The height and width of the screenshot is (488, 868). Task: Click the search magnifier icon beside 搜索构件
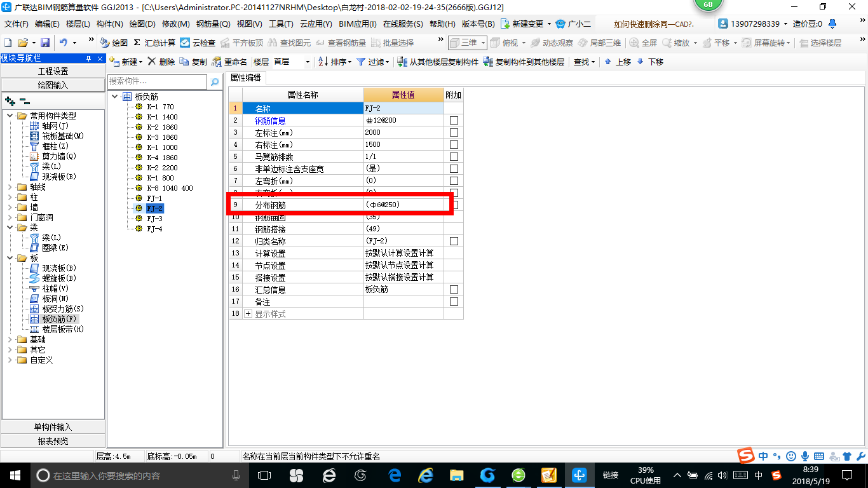[215, 81]
